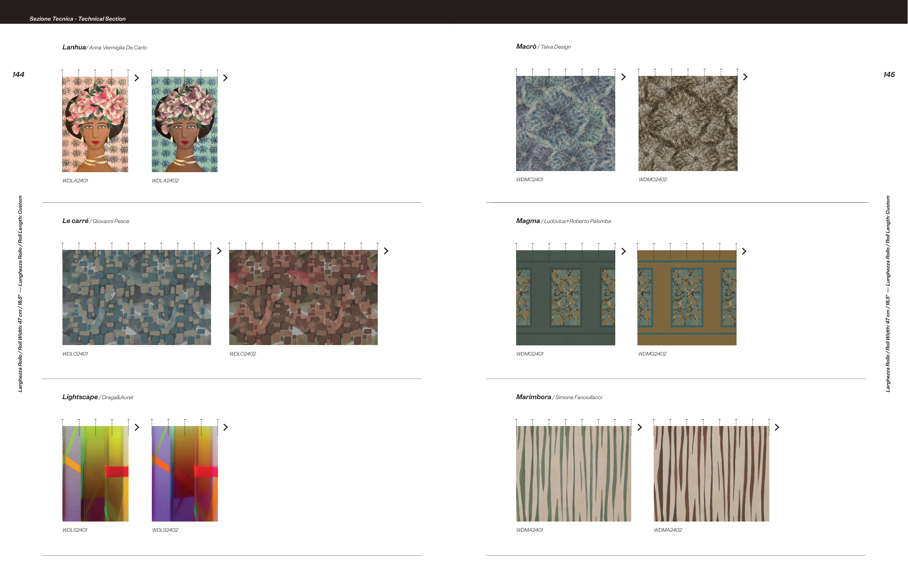Click the chevron beside WDMA2402 stripes
This screenshot has height=588, width=908.
coord(777,427)
